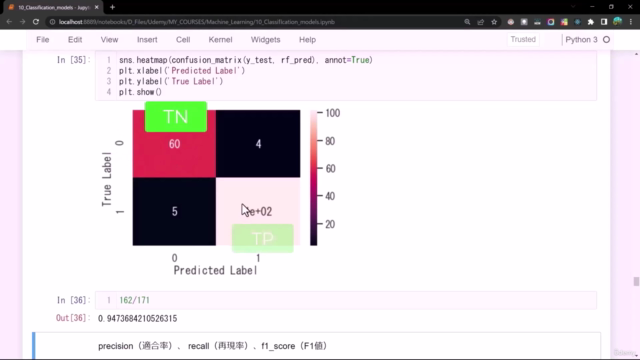The image size is (640, 360).
Task: View site information icon beside localhost
Action: pyautogui.click(x=52, y=22)
